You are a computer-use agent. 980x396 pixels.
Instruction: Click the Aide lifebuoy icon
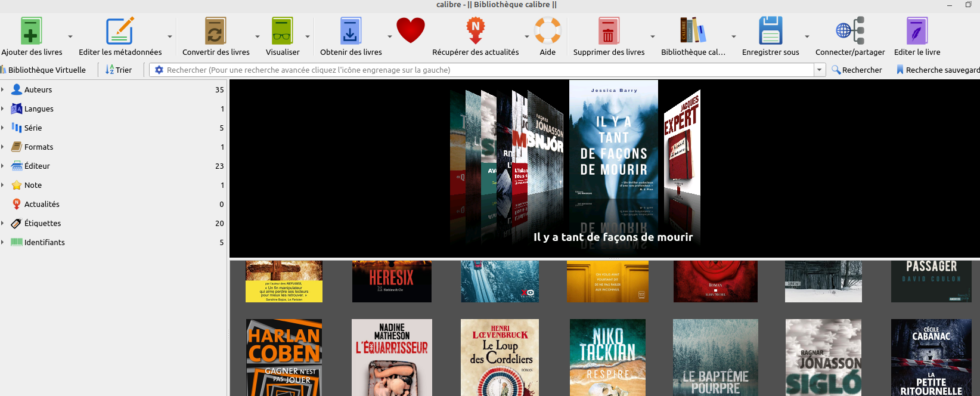point(547,32)
